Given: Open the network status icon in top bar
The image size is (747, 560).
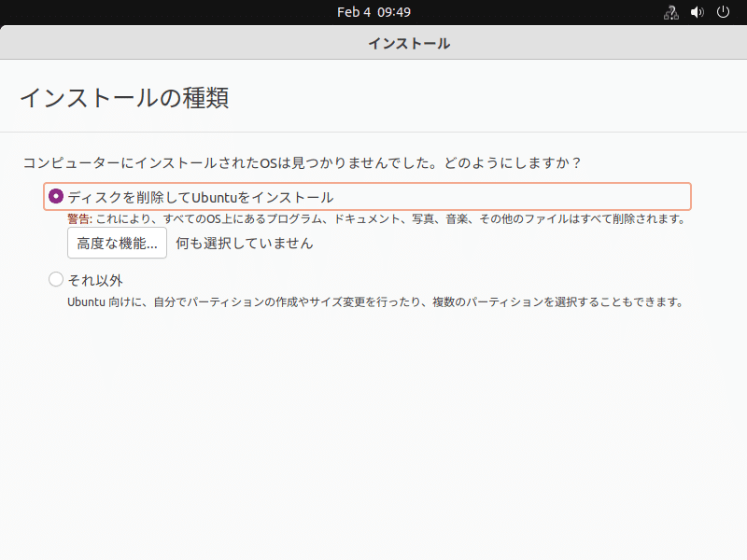Looking at the screenshot, I should [x=670, y=12].
